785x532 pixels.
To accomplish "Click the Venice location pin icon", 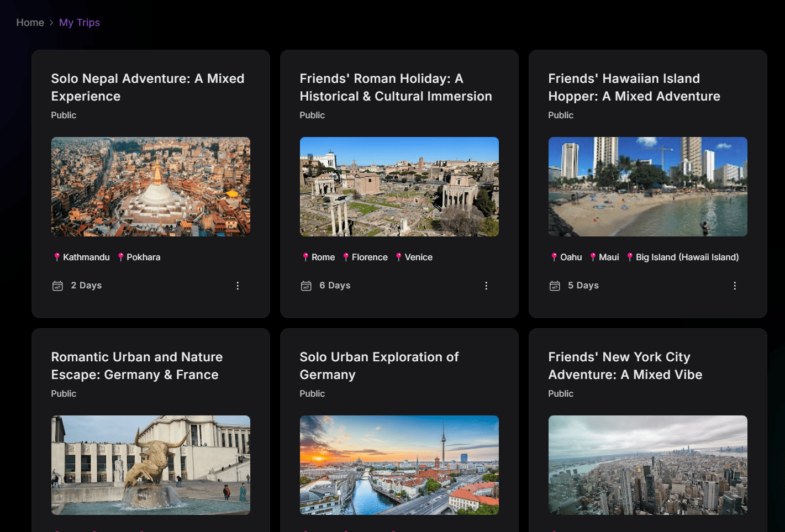I will tap(398, 257).
